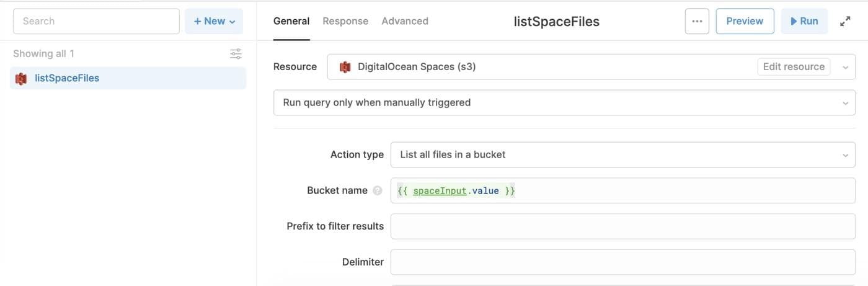Screen dimensions: 868x286
Task: Click the Bucket name input field
Action: [x=622, y=191]
